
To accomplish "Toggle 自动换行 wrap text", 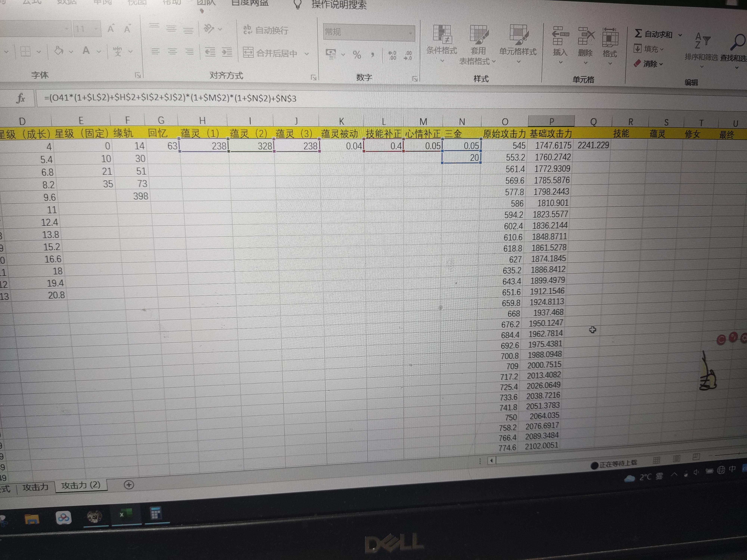I will pyautogui.click(x=265, y=30).
